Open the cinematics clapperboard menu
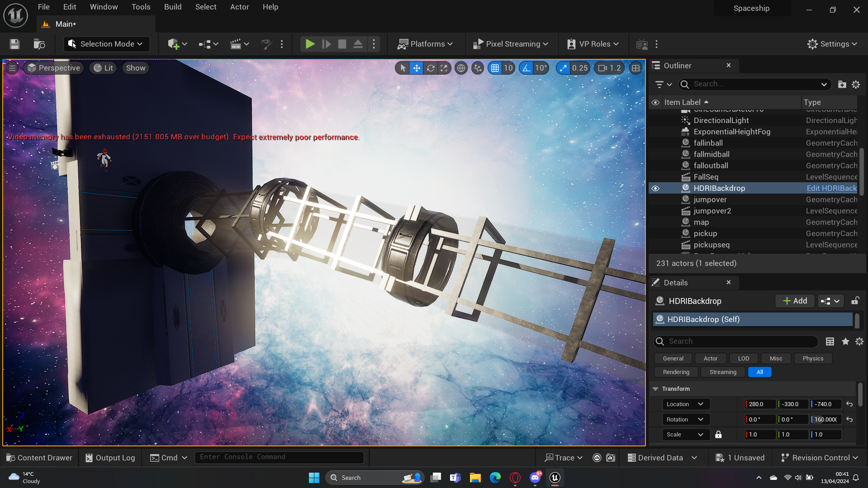This screenshot has width=868, height=488. click(239, 44)
